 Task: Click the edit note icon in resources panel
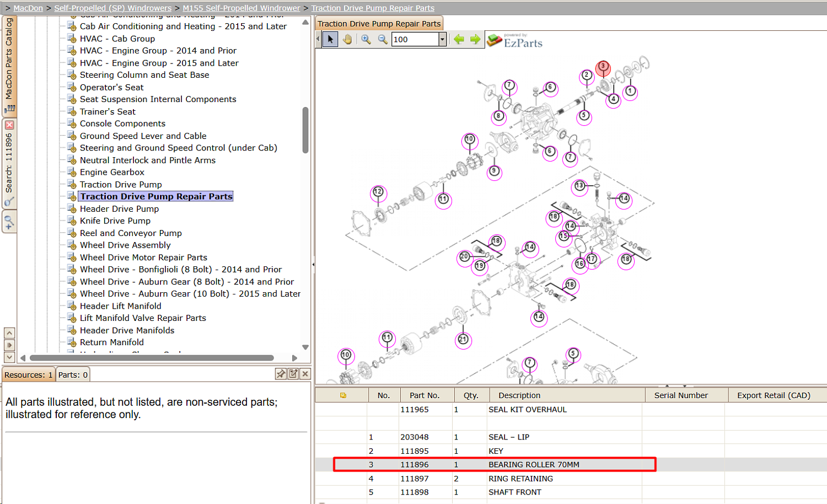293,374
